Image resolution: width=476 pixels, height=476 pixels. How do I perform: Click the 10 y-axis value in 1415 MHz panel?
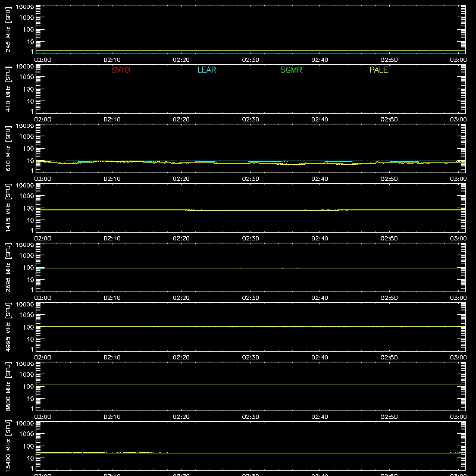coord(30,220)
